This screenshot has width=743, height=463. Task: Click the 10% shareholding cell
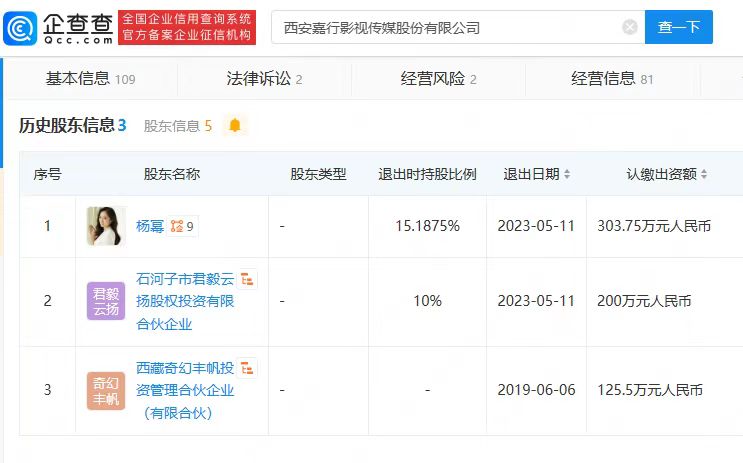[427, 301]
